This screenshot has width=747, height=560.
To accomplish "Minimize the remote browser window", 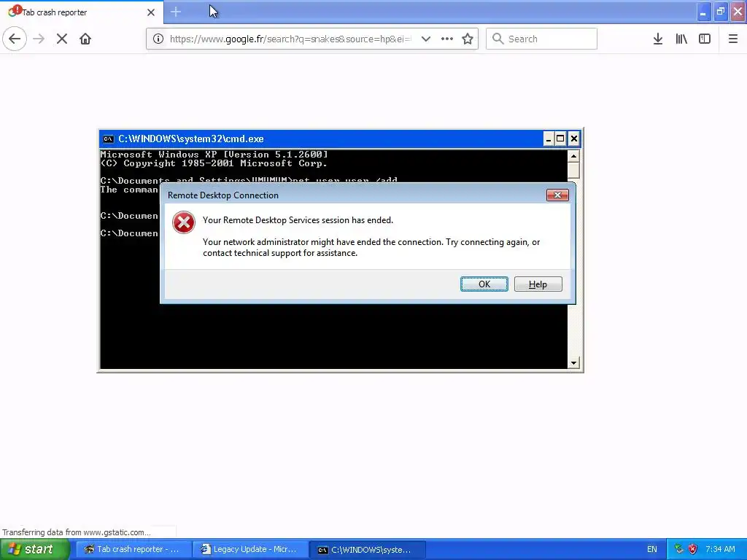I will (x=703, y=12).
